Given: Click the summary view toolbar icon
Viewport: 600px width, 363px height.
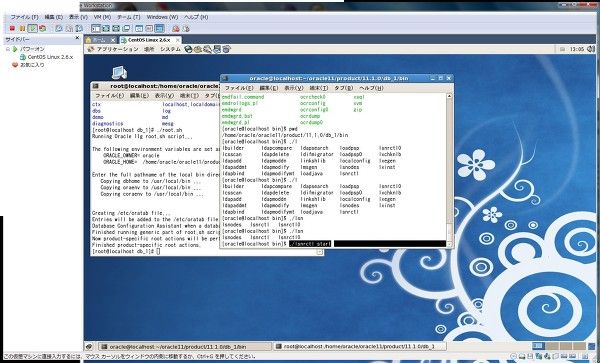Looking at the screenshot, I should (139, 28).
